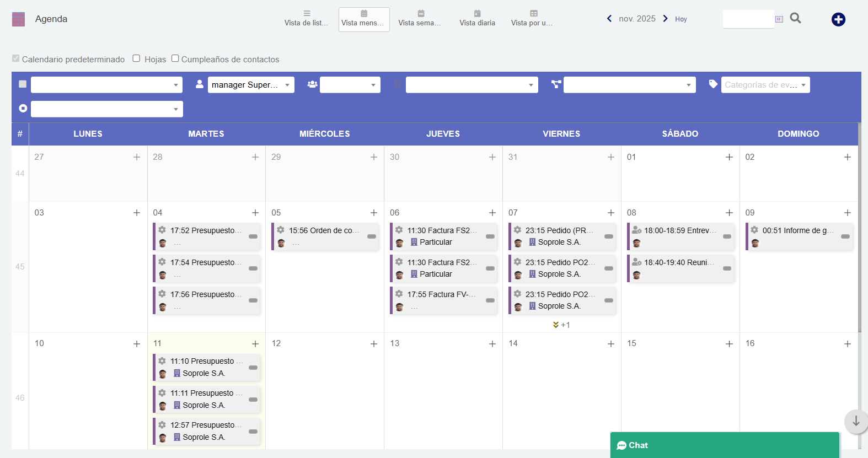Screen dimensions: 868x458
Task: Click user avatar on 00:51 Informe event
Action: 755,243
